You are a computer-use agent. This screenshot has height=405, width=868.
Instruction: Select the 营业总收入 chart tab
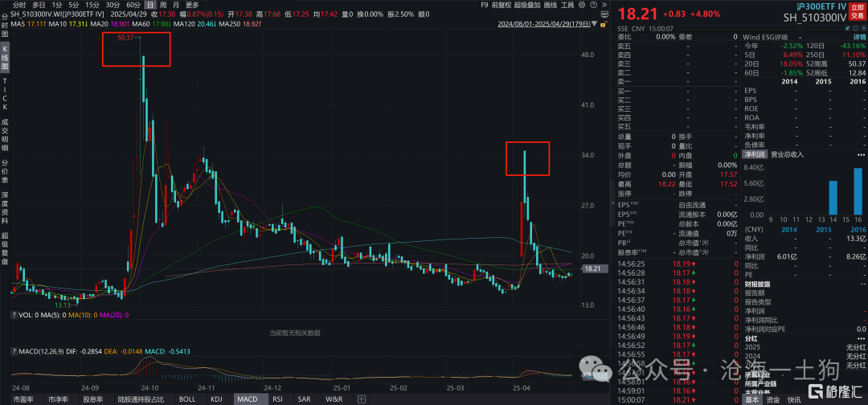coord(787,154)
